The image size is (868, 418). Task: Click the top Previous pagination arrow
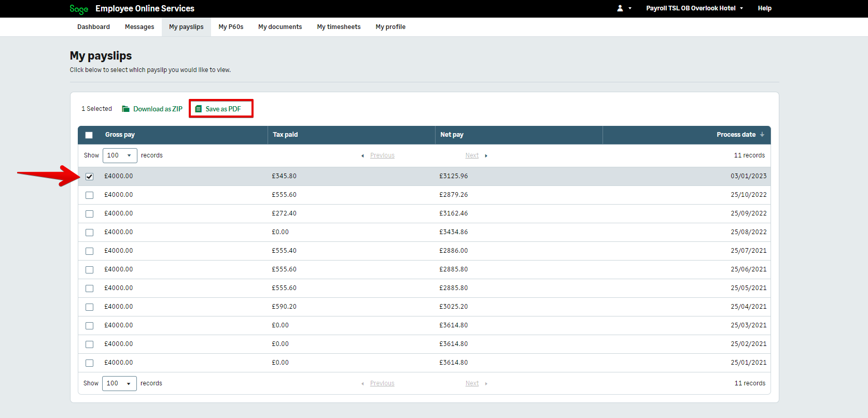pyautogui.click(x=362, y=155)
